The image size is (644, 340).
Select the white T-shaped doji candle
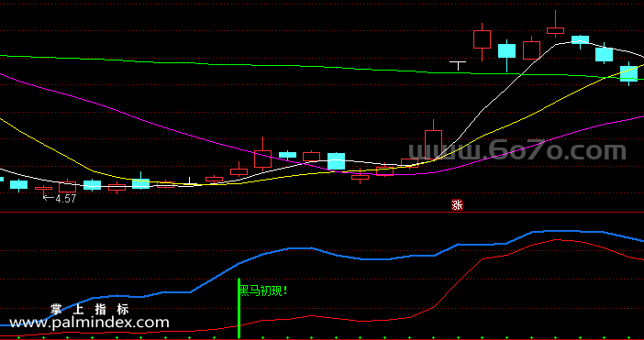coord(458,66)
